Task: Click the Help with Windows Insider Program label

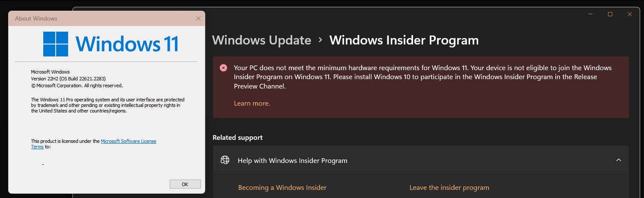Action: 293,161
